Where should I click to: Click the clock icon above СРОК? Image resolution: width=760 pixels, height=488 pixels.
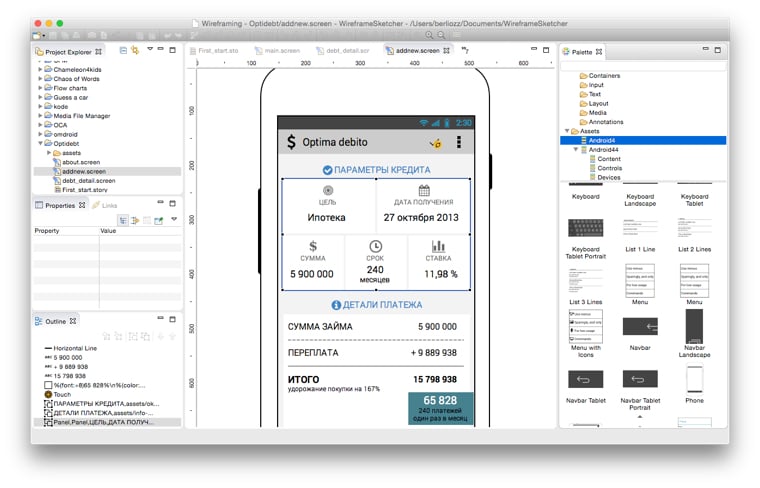point(375,245)
